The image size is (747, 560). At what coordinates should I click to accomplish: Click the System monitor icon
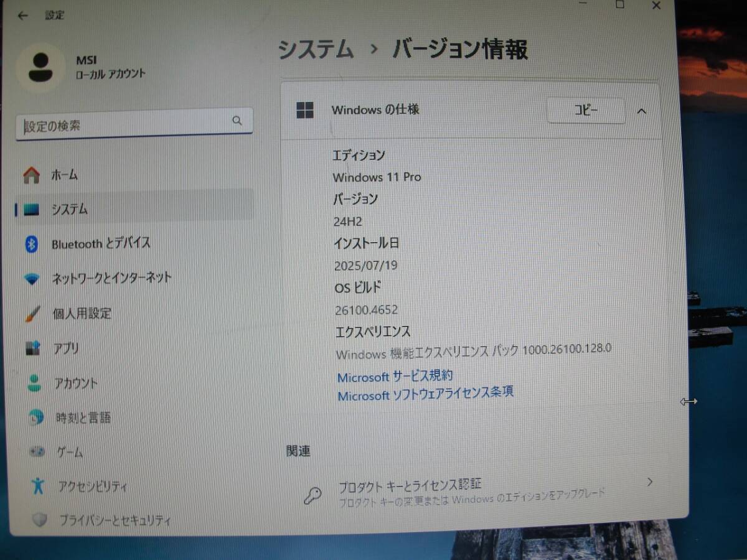pos(31,210)
